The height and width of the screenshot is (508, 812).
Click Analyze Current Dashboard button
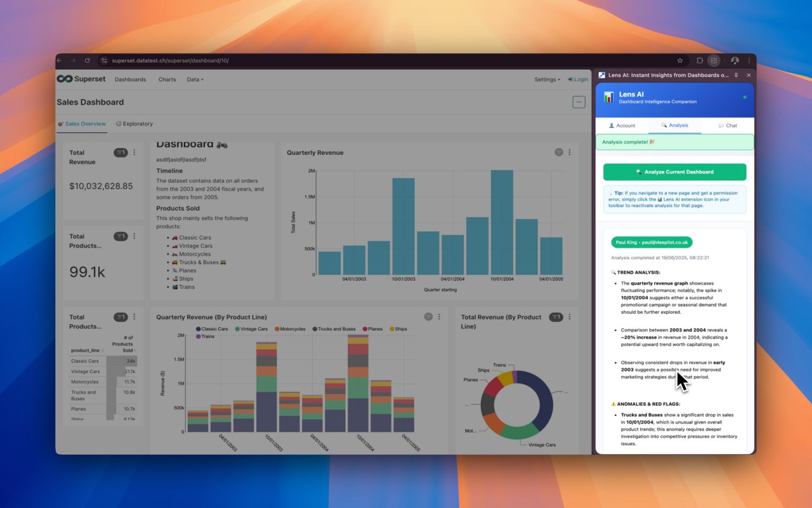point(674,171)
